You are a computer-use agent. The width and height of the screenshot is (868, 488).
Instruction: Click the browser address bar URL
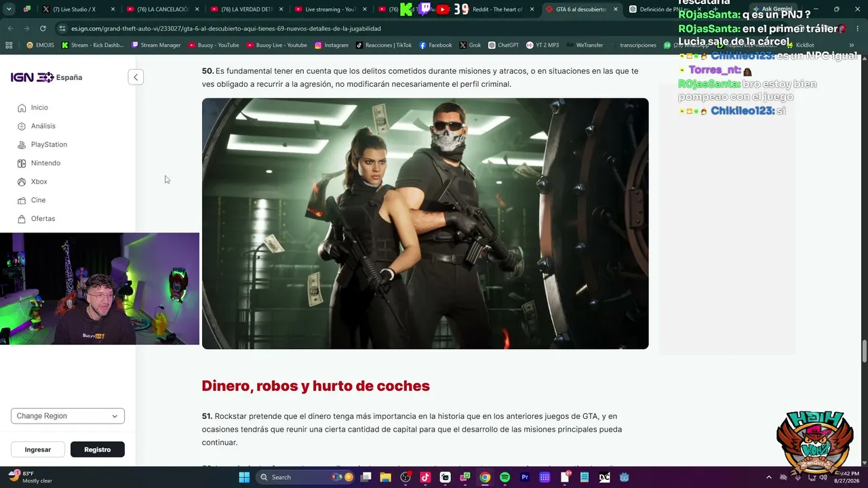tap(226, 28)
